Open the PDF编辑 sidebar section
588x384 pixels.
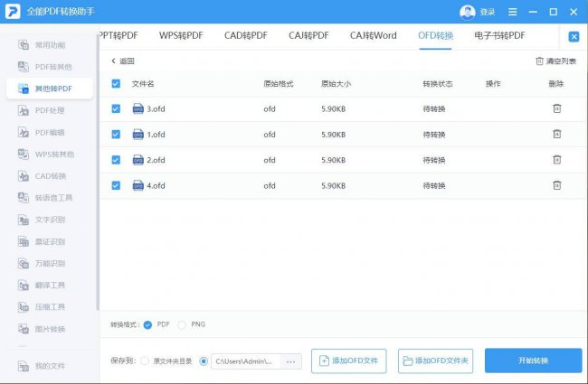tap(50, 132)
